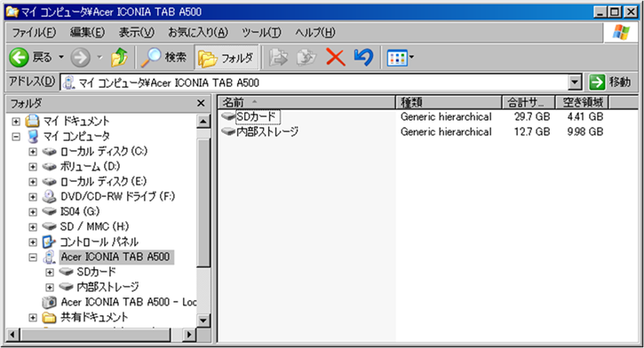Click the blue undo arrow icon
644x348 pixels.
point(363,58)
